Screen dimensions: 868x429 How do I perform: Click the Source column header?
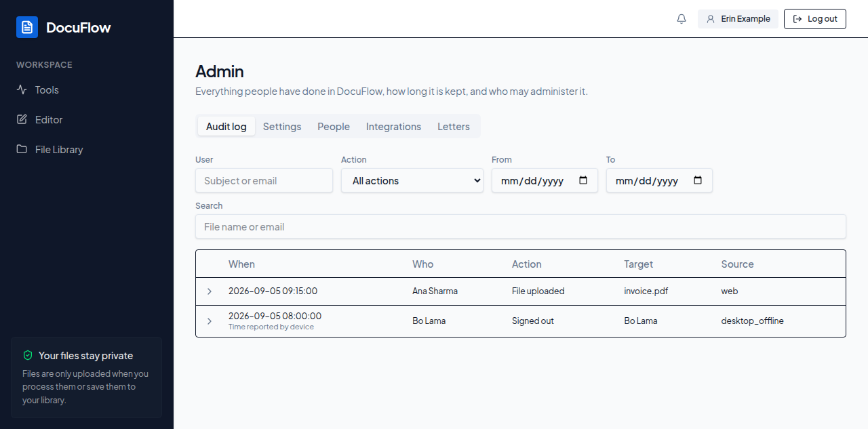click(737, 264)
